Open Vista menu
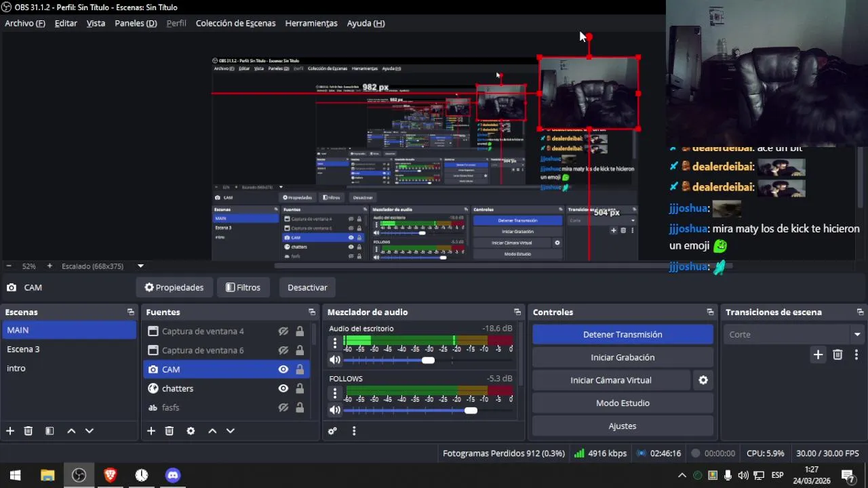 [x=96, y=23]
